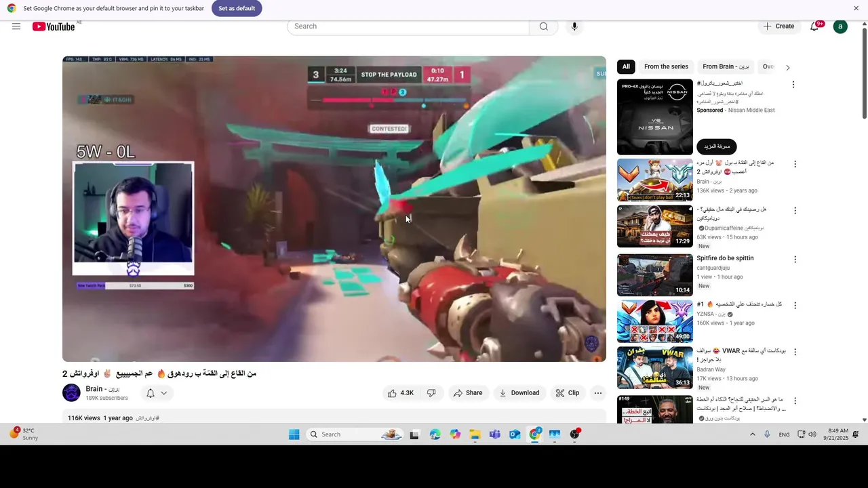
Task: Open the Brain channel name link
Action: [x=102, y=389]
